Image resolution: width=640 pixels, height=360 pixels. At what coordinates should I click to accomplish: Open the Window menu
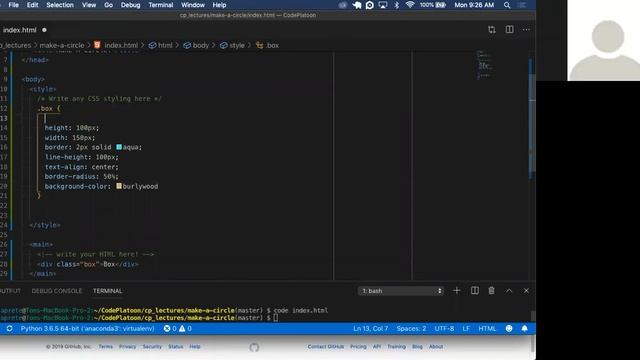[x=193, y=5]
